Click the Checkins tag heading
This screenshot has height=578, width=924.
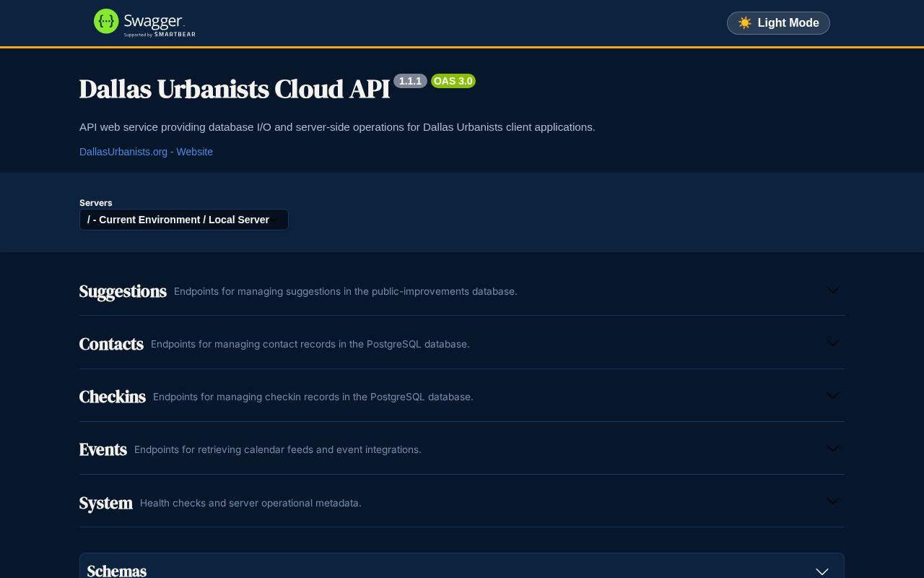click(x=113, y=397)
